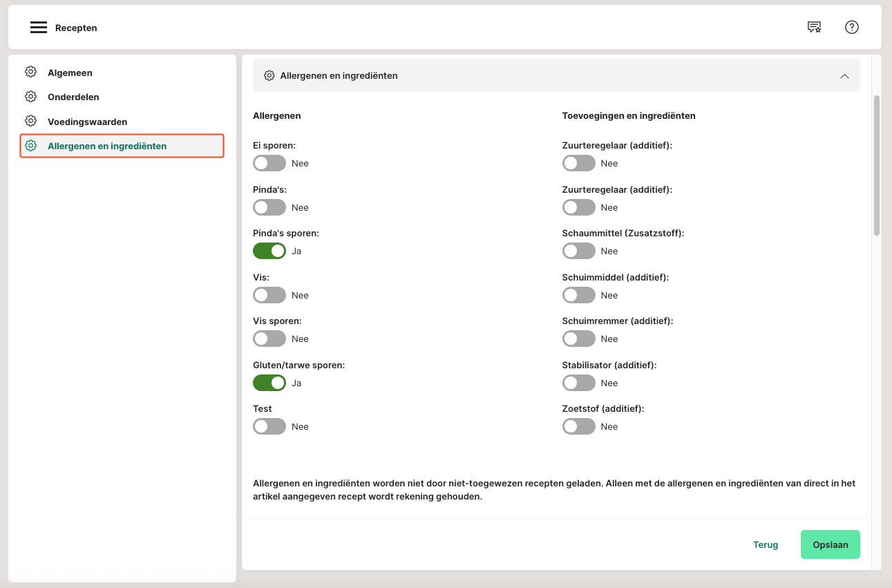Click the Allergenen column heading
The height and width of the screenshot is (588, 892).
(x=277, y=115)
